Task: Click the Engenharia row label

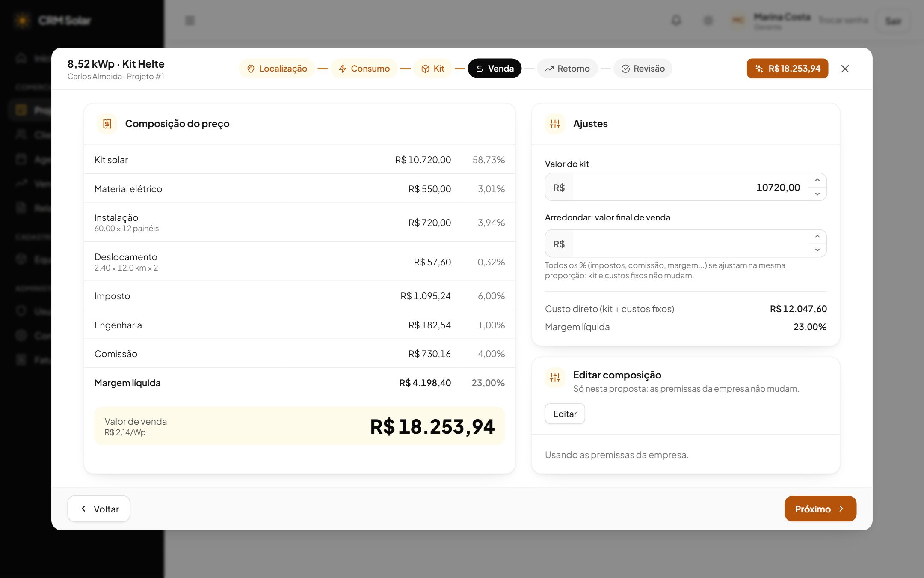Action: click(118, 325)
